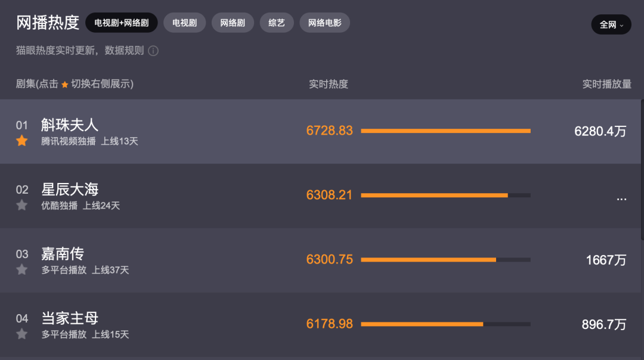The image size is (644, 360).
Task: Switch to the 电视剧 tab
Action: pyautogui.click(x=184, y=23)
